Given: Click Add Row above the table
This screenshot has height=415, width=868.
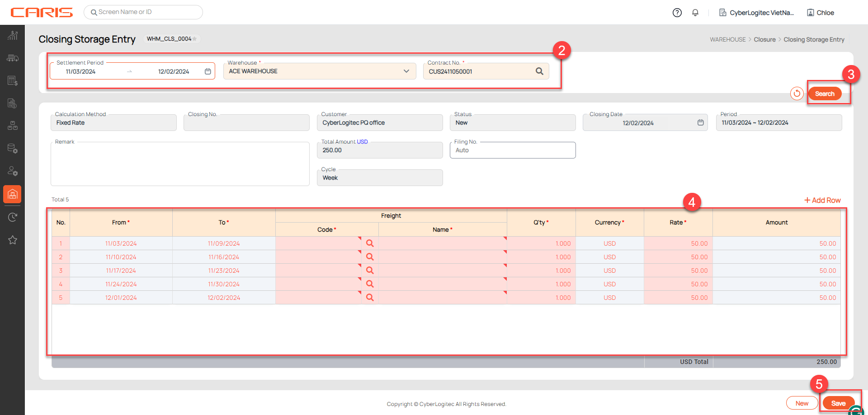Looking at the screenshot, I should [822, 200].
